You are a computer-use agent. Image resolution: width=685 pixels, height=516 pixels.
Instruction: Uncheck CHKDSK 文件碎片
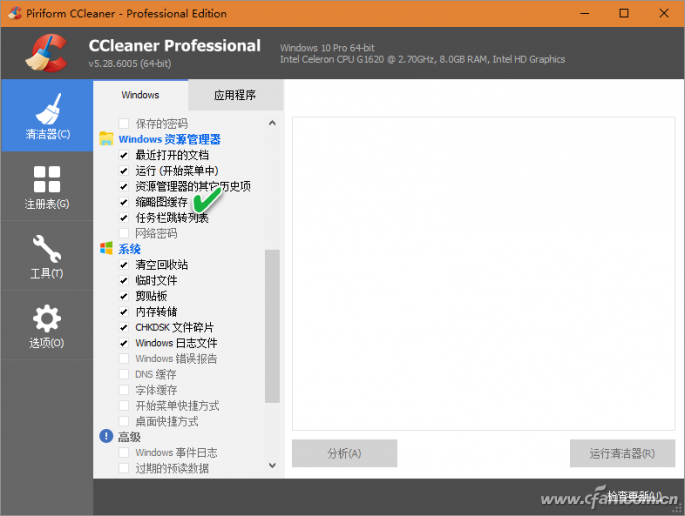(x=124, y=328)
